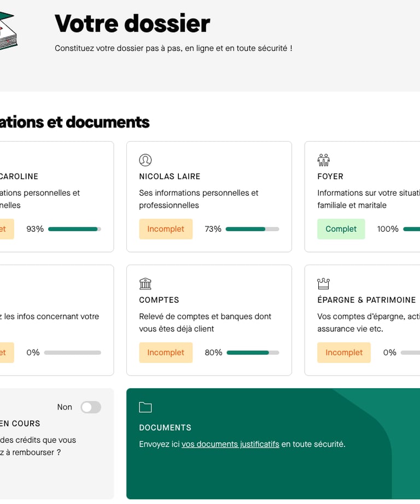Click 'Vos comptes d'épargne' description text
The height and width of the screenshot is (504, 420).
[369, 323]
